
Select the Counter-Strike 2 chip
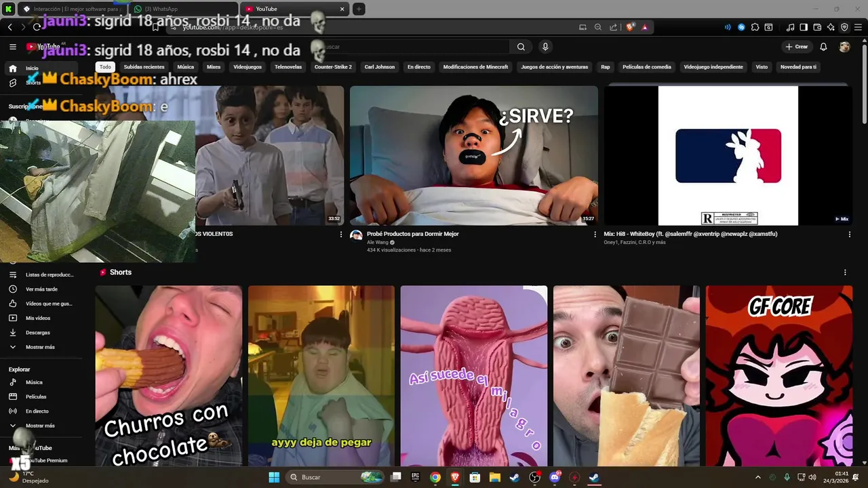coord(333,67)
